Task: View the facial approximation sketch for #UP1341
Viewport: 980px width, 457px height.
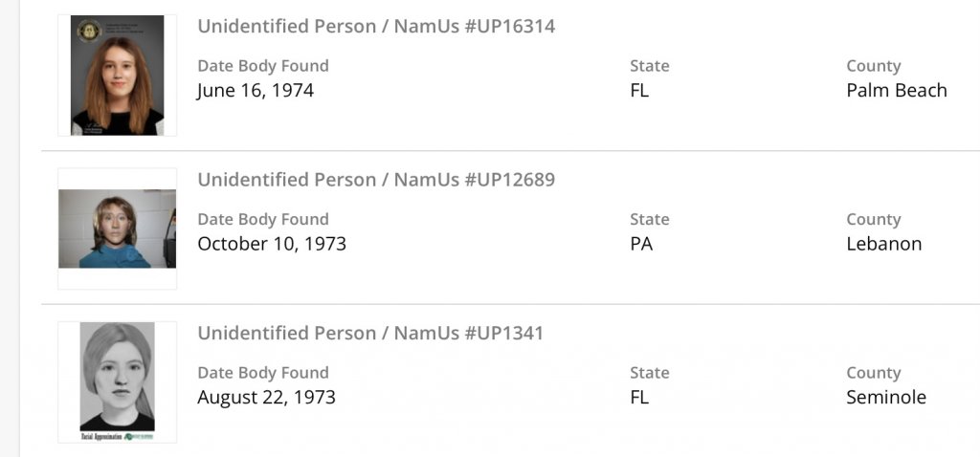Action: pos(117,381)
